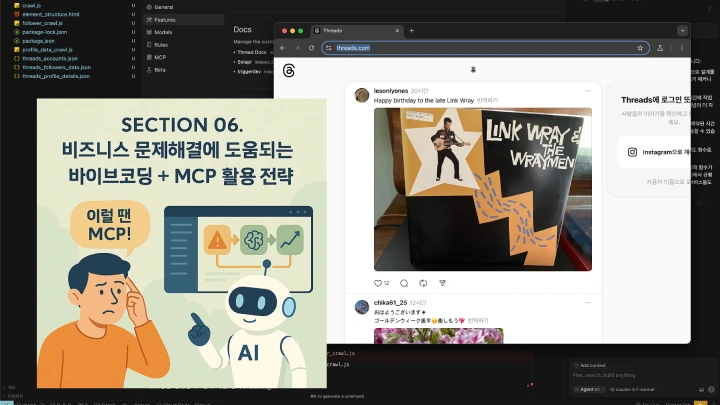Image resolution: width=720 pixels, height=405 pixels.
Task: Open the browser labs flask icon
Action: [x=660, y=48]
